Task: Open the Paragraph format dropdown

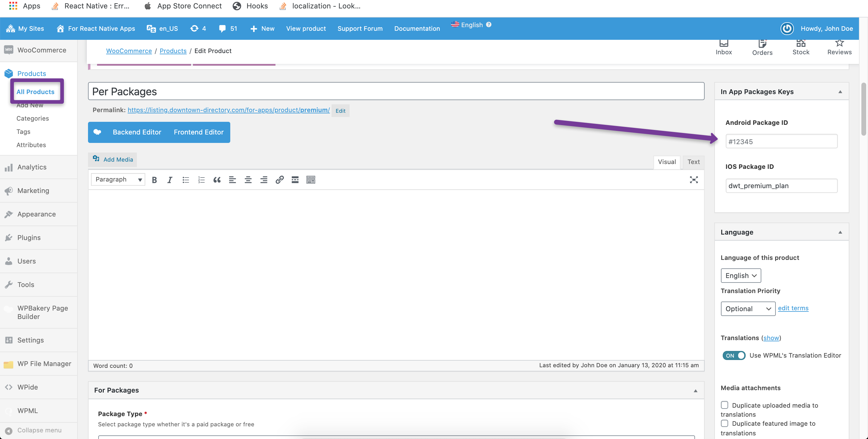Action: pos(118,179)
